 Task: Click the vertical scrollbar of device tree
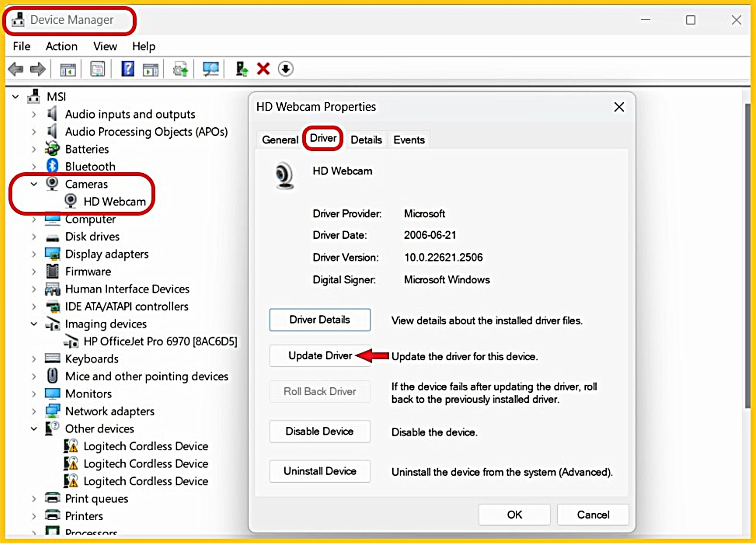click(x=748, y=256)
